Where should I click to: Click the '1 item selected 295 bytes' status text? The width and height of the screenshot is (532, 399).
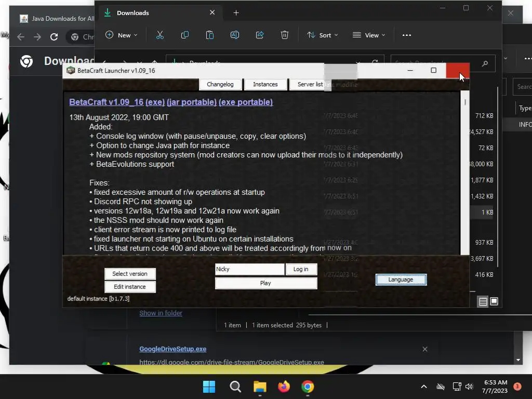287,325
